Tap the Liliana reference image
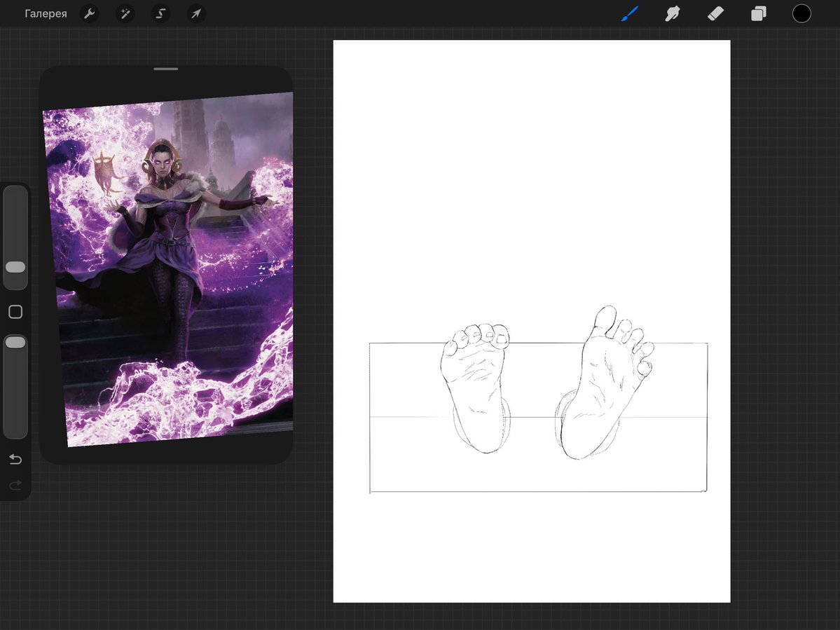840x630 pixels. (x=167, y=273)
